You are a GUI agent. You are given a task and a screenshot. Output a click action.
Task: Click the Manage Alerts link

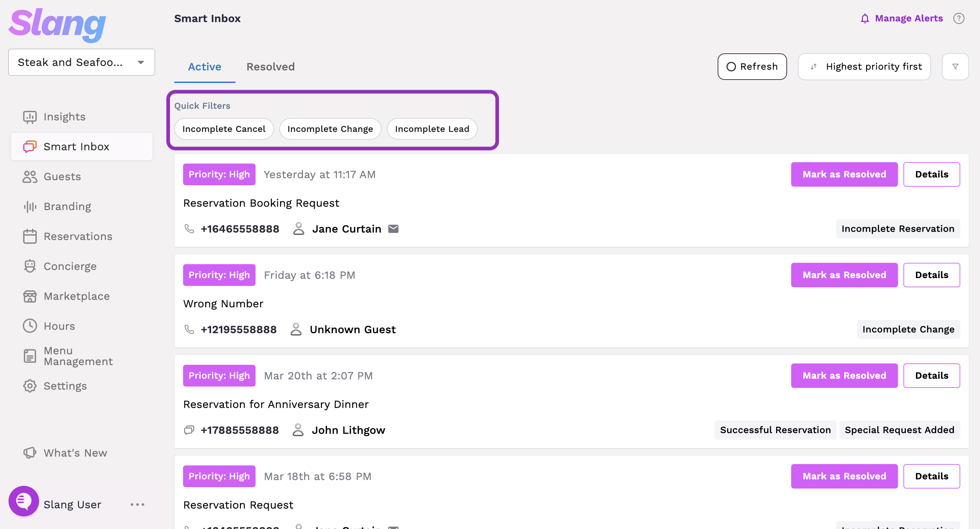[909, 18]
